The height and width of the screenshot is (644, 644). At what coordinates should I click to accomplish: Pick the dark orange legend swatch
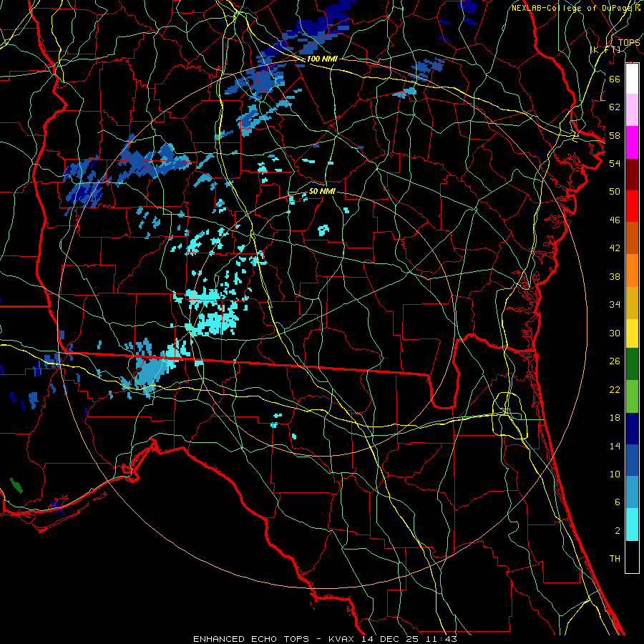click(632, 238)
